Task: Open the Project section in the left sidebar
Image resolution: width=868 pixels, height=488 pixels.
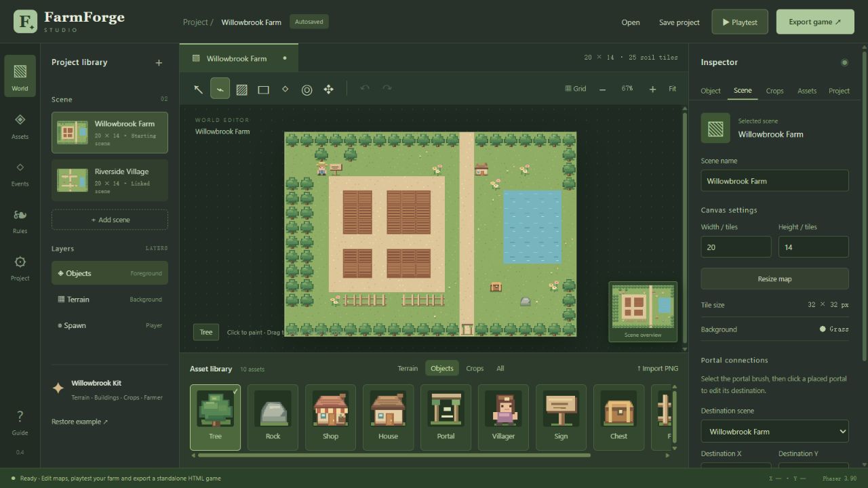Action: (20, 268)
